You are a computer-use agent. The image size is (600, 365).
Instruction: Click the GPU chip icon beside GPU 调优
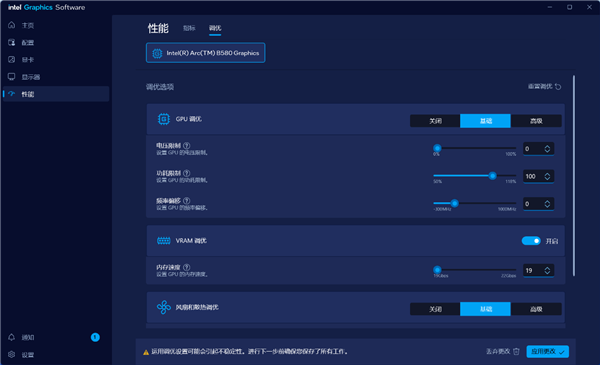(x=164, y=119)
